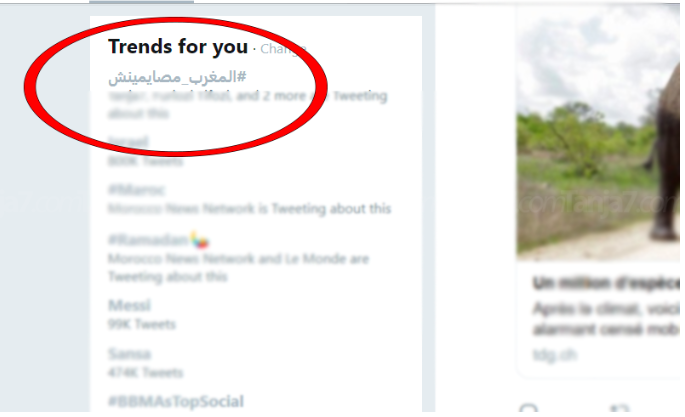The width and height of the screenshot is (685, 417).
Task: Click the Change link next to Trends for you
Action: tap(283, 48)
